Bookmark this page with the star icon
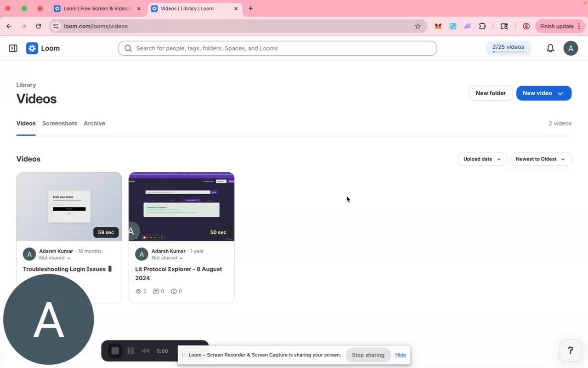588x368 pixels. tap(418, 26)
